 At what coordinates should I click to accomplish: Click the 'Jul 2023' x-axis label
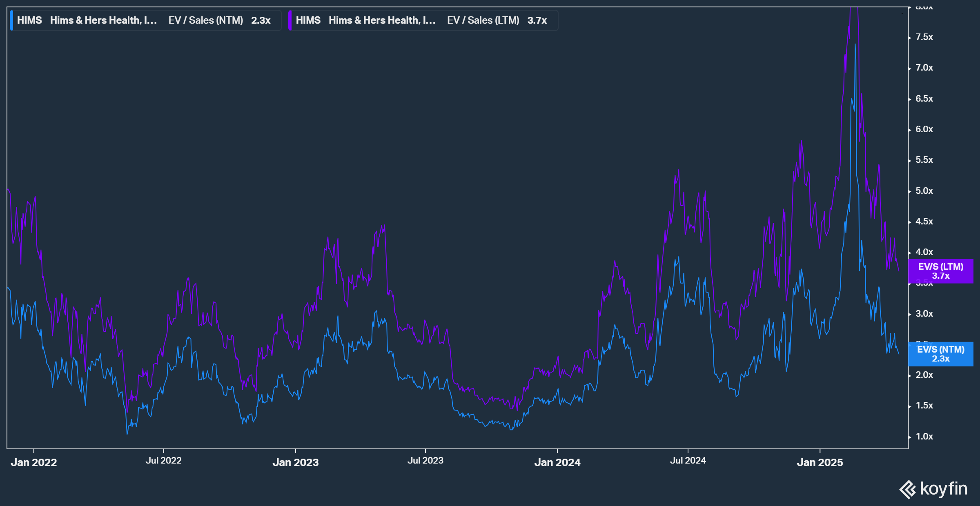click(425, 460)
